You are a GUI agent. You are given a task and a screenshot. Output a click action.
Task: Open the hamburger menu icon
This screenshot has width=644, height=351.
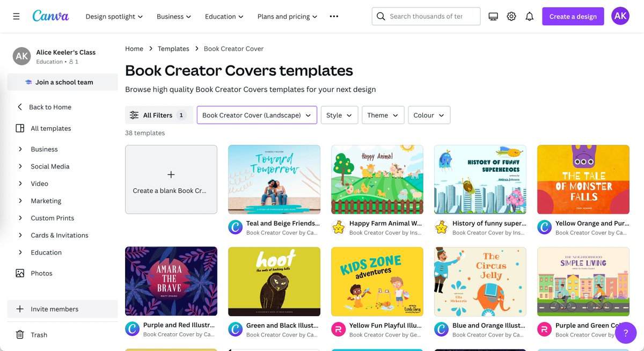coord(16,16)
